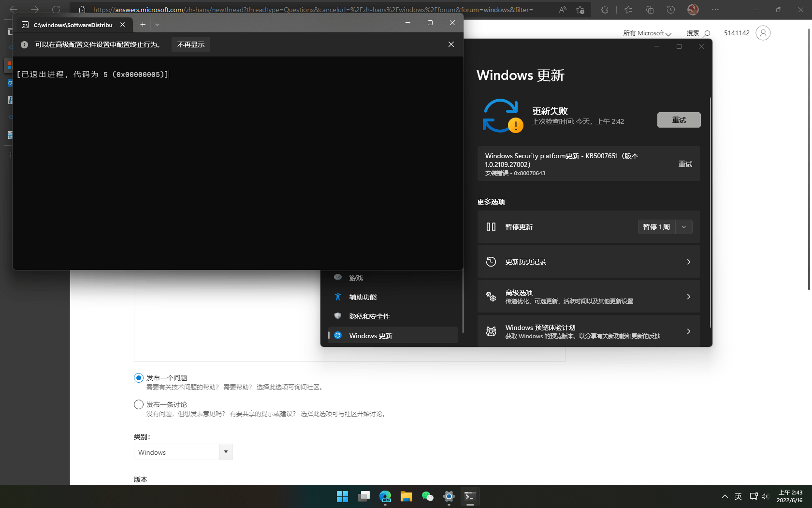This screenshot has width=812, height=508.
Task: Go back in the Edge browser
Action: [x=14, y=10]
